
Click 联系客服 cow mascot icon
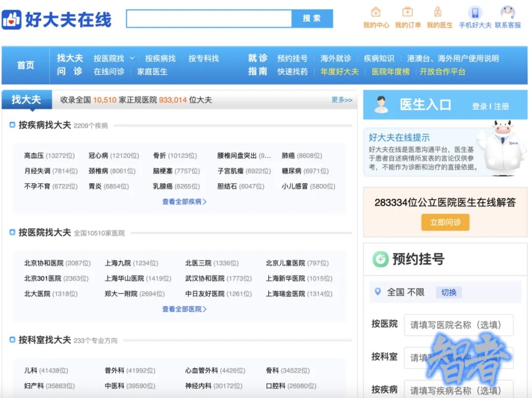(x=508, y=12)
